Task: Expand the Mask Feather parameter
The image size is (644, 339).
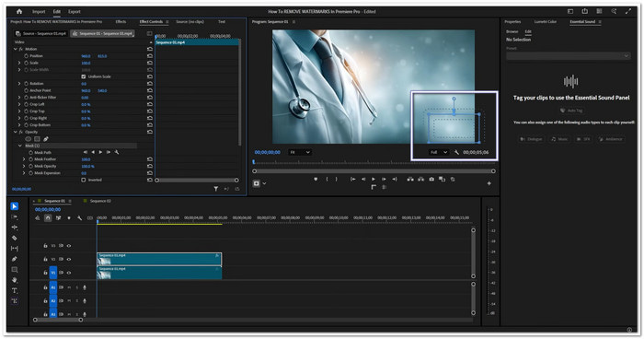Action: pos(24,159)
